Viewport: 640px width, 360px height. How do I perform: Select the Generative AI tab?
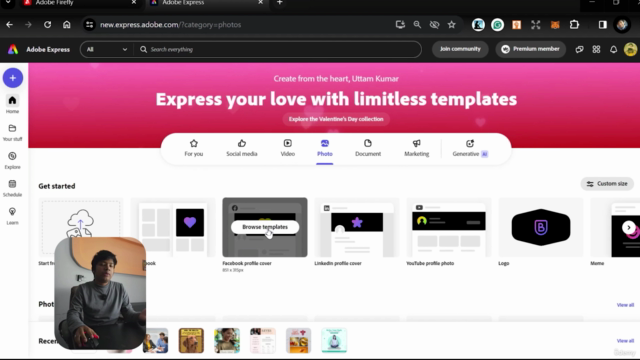pos(470,148)
